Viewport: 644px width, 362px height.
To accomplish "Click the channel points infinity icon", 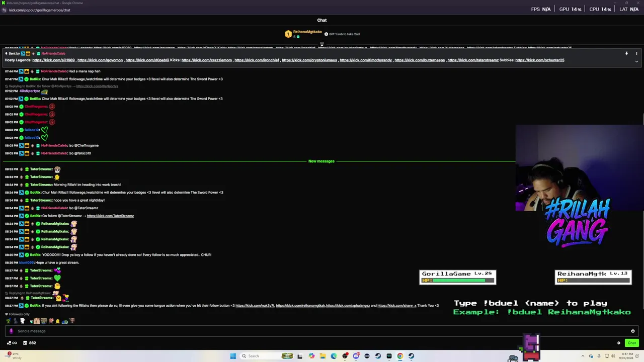I will coord(12,343).
